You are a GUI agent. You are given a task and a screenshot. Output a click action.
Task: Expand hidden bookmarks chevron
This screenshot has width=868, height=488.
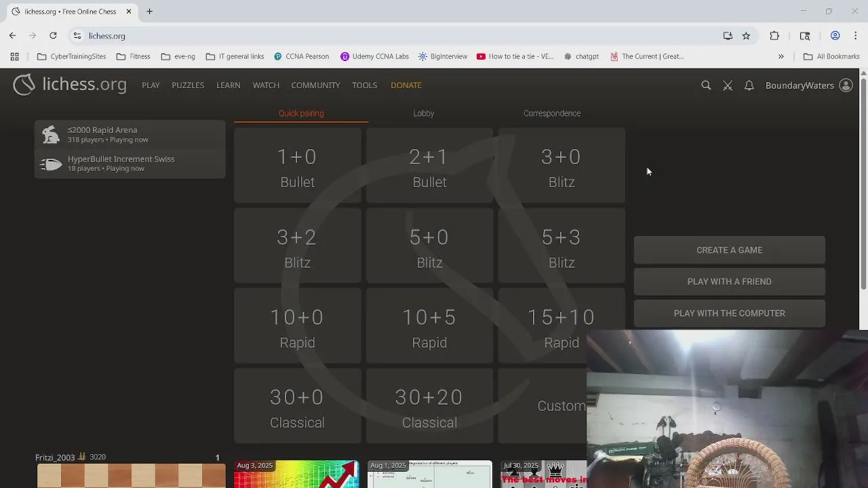(781, 56)
